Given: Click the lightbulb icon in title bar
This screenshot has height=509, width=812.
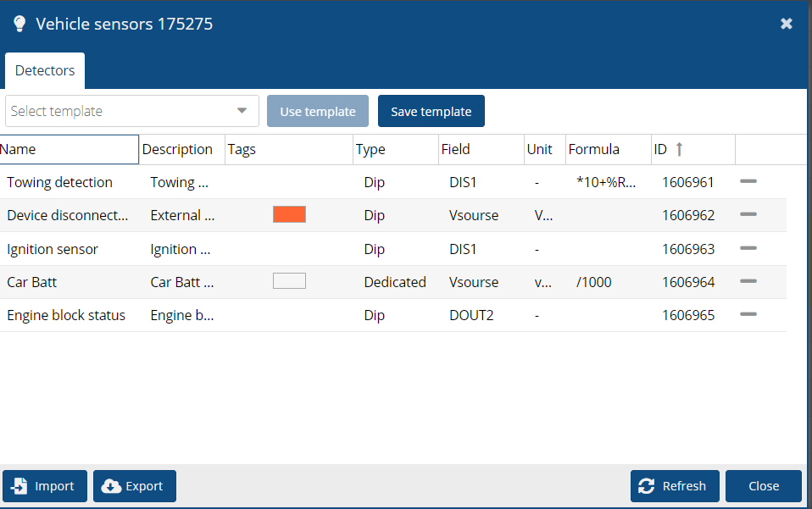Looking at the screenshot, I should [x=19, y=24].
